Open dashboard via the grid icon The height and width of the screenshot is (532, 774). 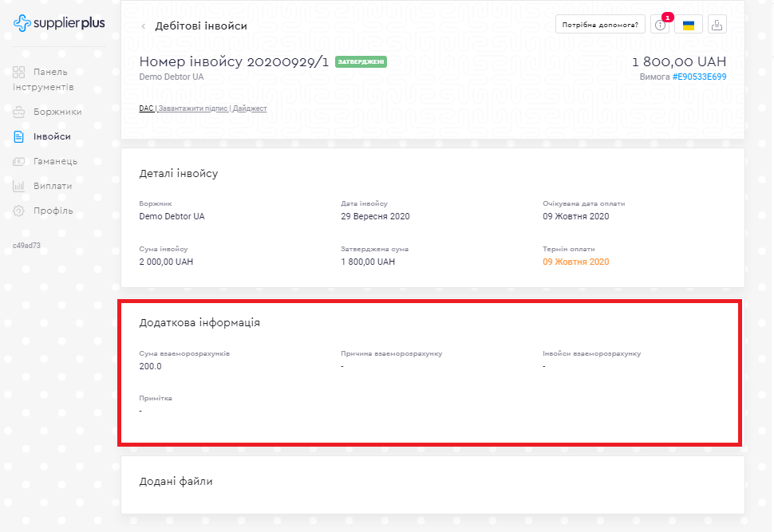(19, 72)
